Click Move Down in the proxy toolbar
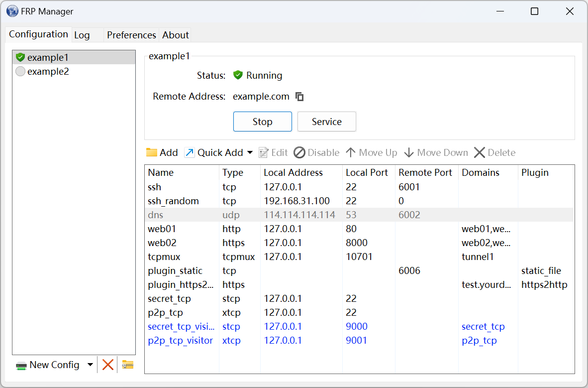Viewport: 588px width, 388px height. [x=436, y=152]
